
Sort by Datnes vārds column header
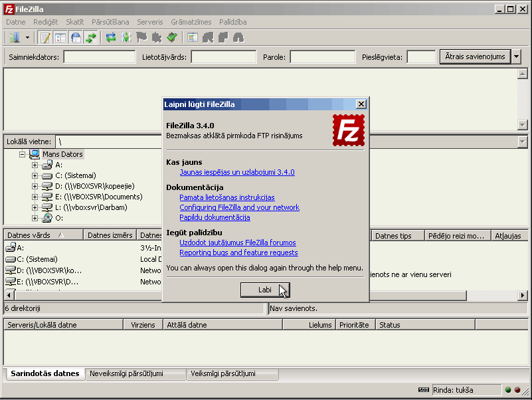43,235
